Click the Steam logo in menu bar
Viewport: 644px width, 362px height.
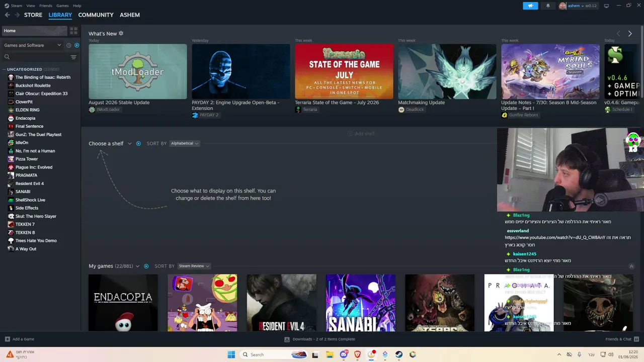point(7,6)
